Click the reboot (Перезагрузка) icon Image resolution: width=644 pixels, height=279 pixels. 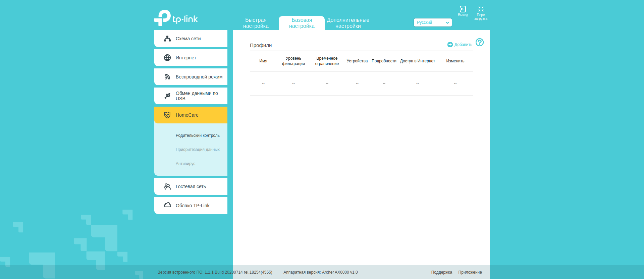(x=481, y=9)
